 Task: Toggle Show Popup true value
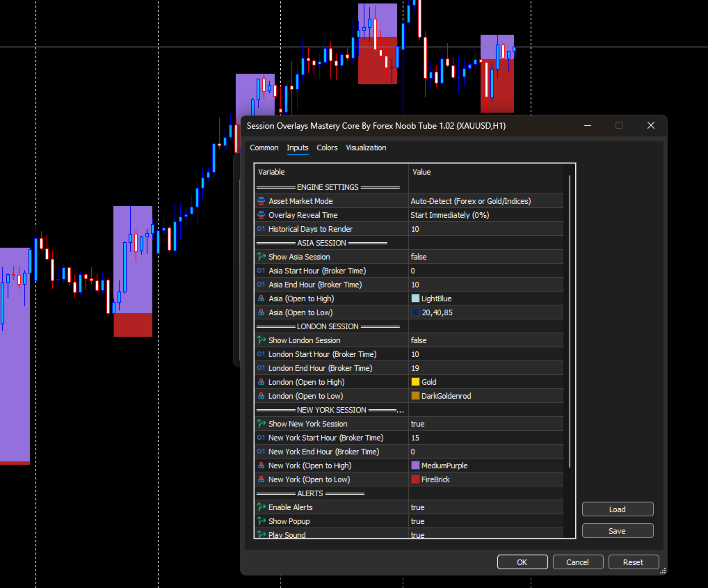[486, 521]
